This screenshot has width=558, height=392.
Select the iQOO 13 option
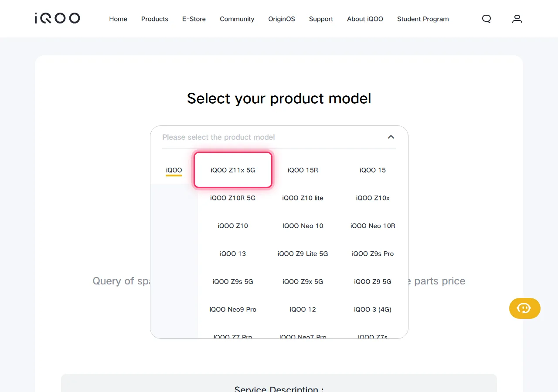pos(233,253)
